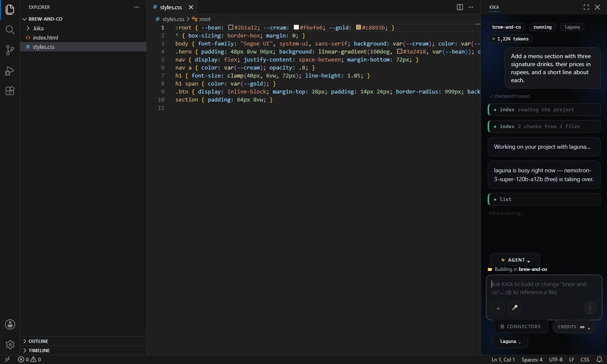
Task: Open index.html in the explorer
Action: 83,37
